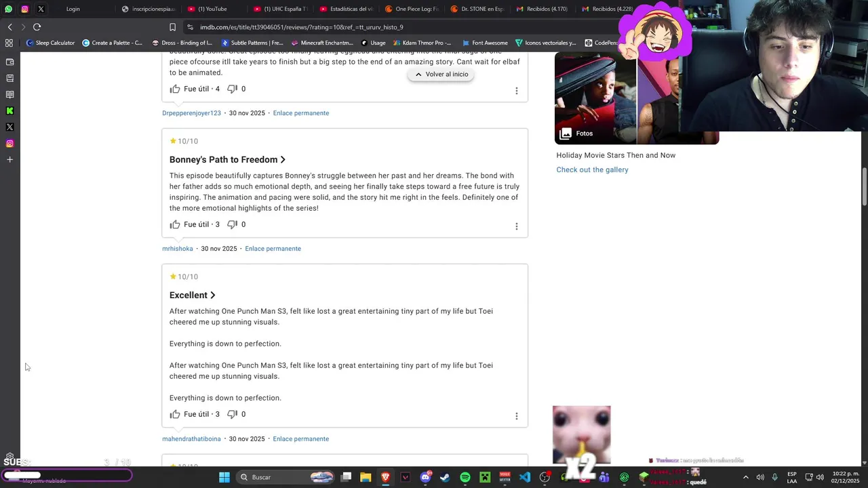Open more options for Excellent review
This screenshot has height=488, width=868.
click(516, 416)
